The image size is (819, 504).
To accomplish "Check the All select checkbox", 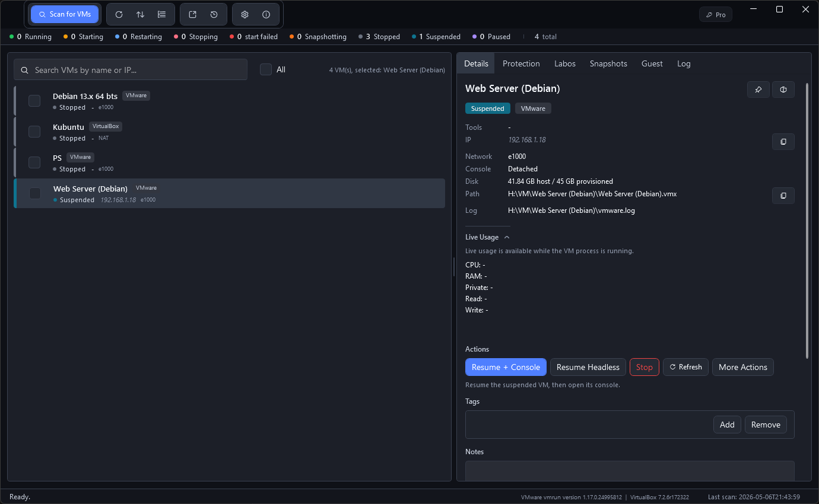I will point(266,69).
